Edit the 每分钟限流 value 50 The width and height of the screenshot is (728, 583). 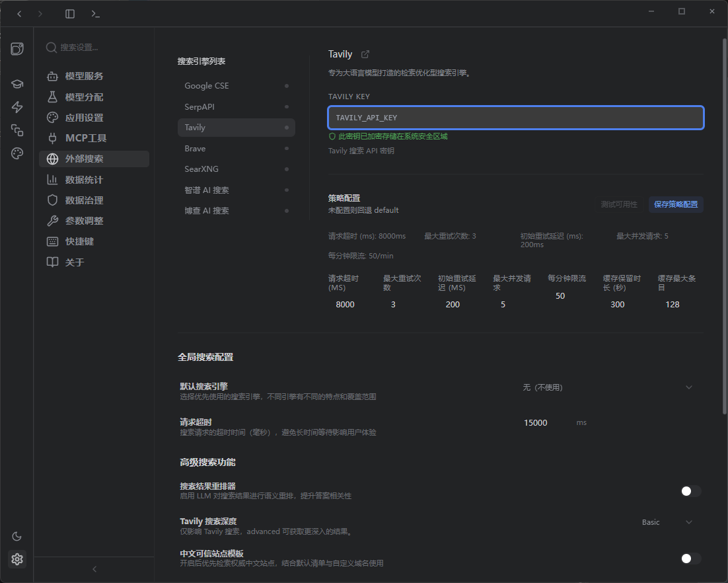(x=560, y=296)
